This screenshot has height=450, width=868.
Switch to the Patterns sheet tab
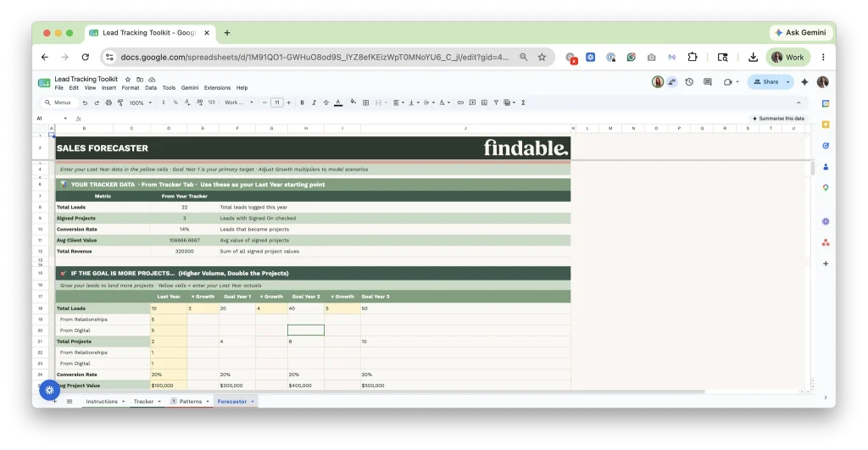(x=191, y=402)
